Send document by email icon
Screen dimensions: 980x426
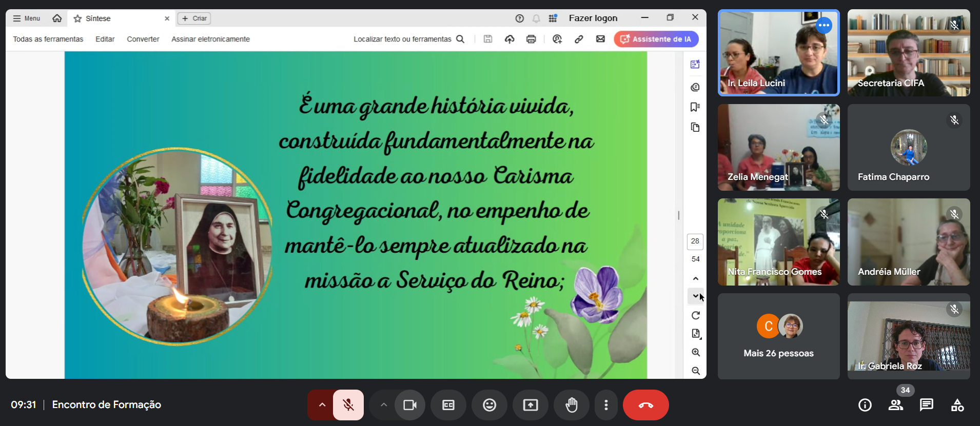[x=600, y=39]
